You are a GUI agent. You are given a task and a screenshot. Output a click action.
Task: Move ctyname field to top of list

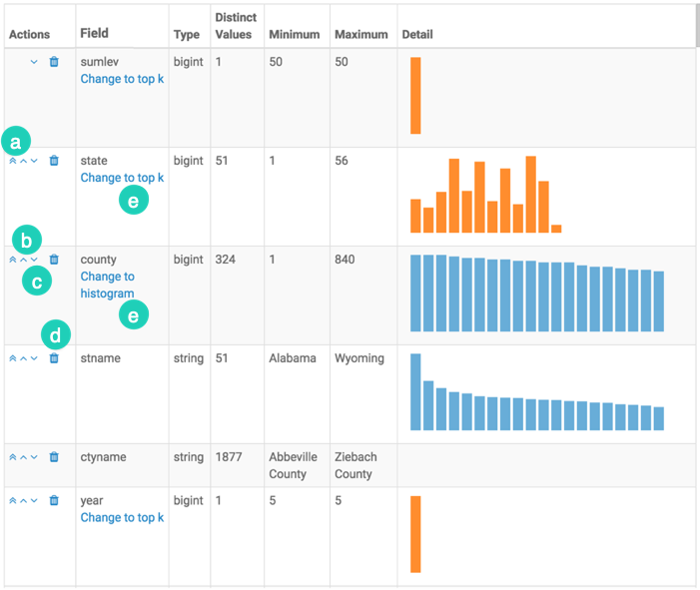click(x=13, y=457)
